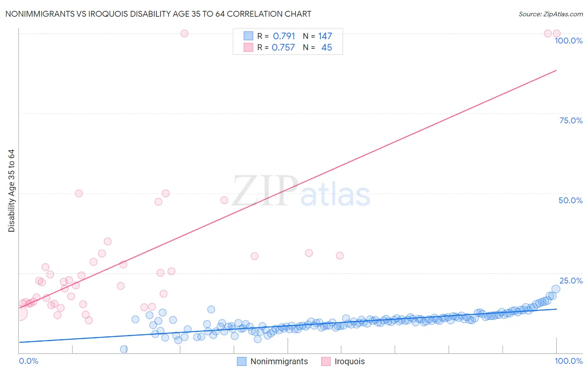Click the pink R = 0.757 stats swatch
Image resolution: width=588 pixels, height=373 pixels.
248,47
